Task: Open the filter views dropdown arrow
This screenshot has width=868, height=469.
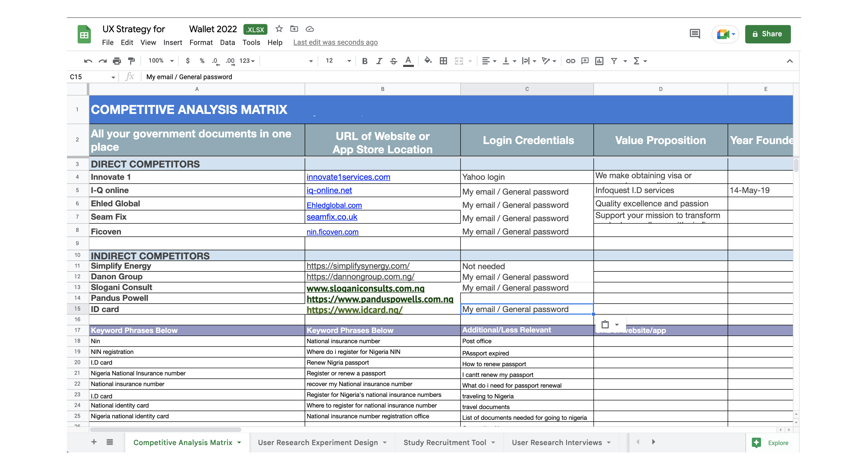Action: [x=625, y=61]
